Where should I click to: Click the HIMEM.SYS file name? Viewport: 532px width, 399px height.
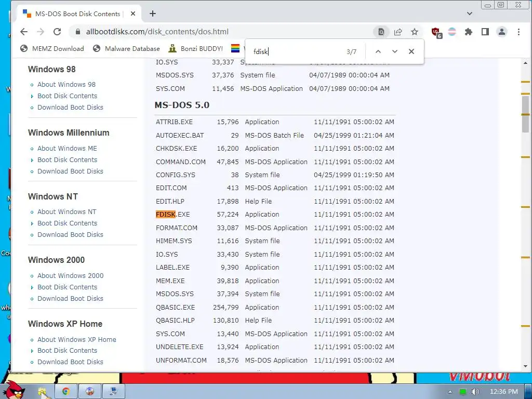tap(174, 241)
